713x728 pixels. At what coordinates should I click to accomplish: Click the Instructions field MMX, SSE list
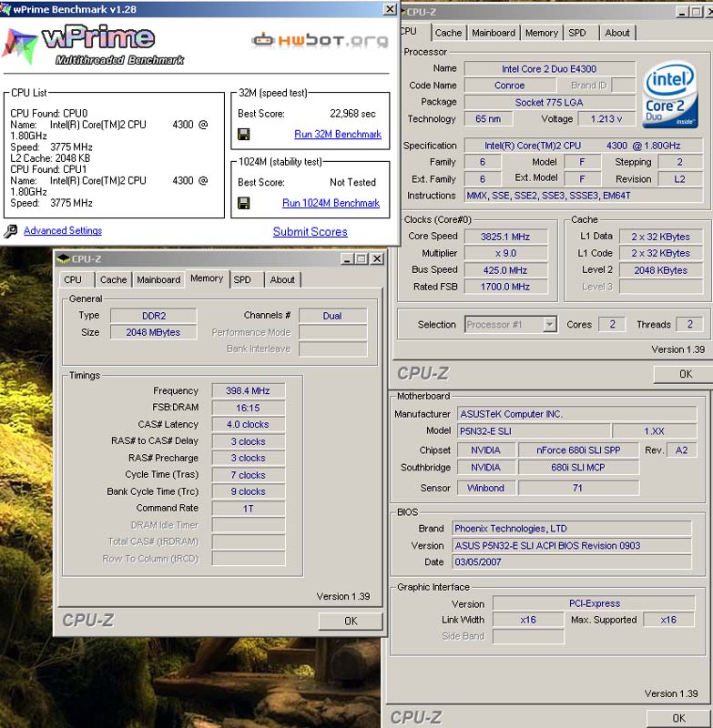coord(584,196)
